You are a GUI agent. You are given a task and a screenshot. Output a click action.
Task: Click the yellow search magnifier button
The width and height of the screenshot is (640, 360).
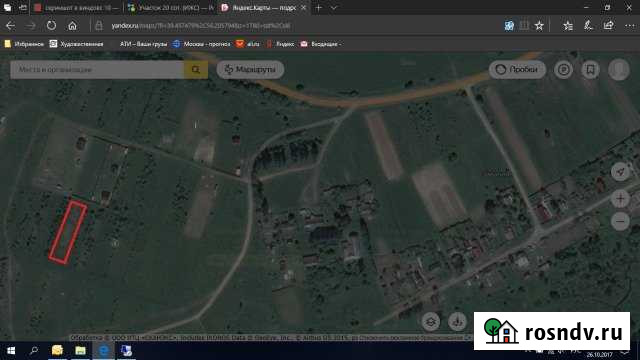tap(196, 70)
